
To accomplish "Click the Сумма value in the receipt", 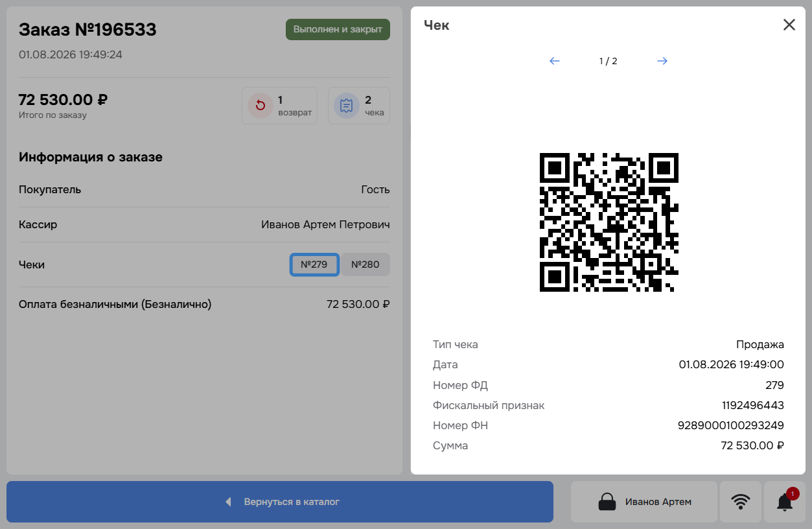I will (x=752, y=445).
